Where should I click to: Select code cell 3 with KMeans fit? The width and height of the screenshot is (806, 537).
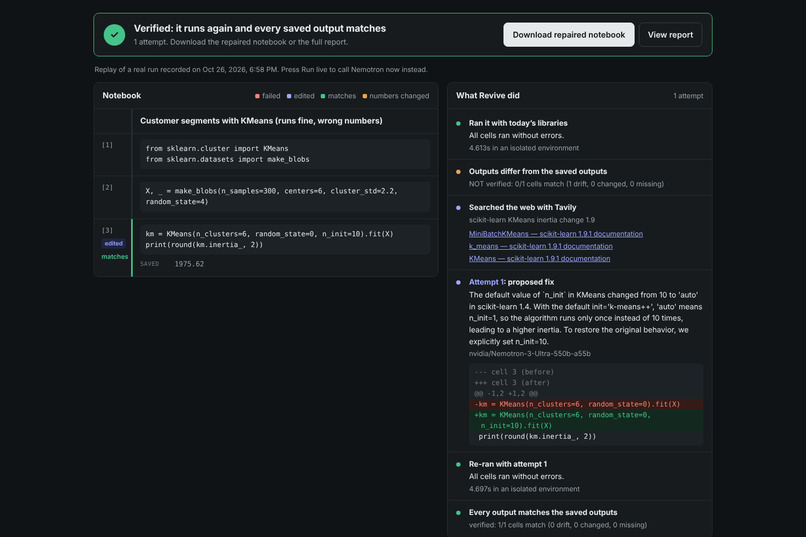click(285, 239)
